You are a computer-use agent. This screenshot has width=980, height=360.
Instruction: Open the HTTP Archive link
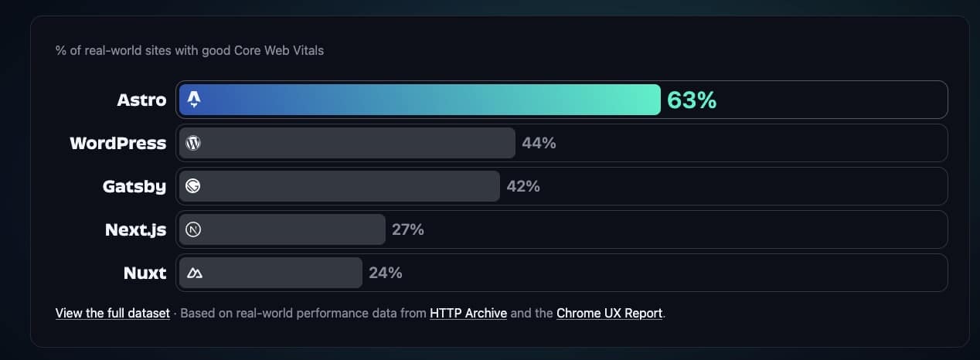pyautogui.click(x=468, y=314)
